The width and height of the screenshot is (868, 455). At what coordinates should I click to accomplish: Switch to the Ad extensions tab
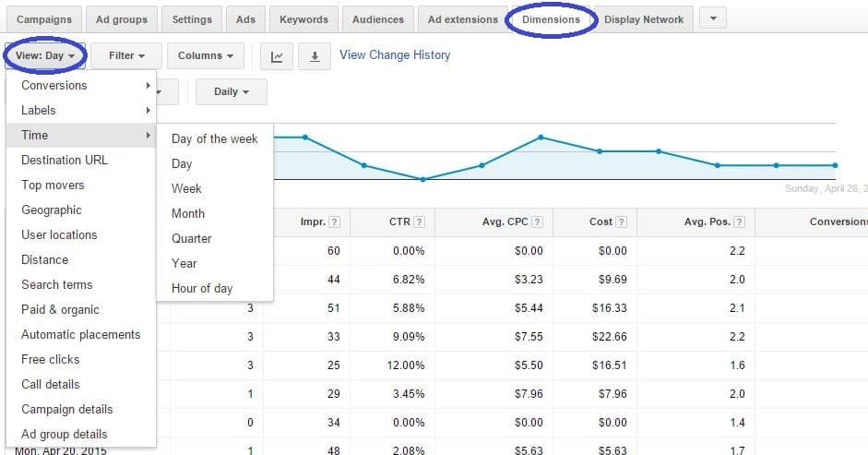463,20
